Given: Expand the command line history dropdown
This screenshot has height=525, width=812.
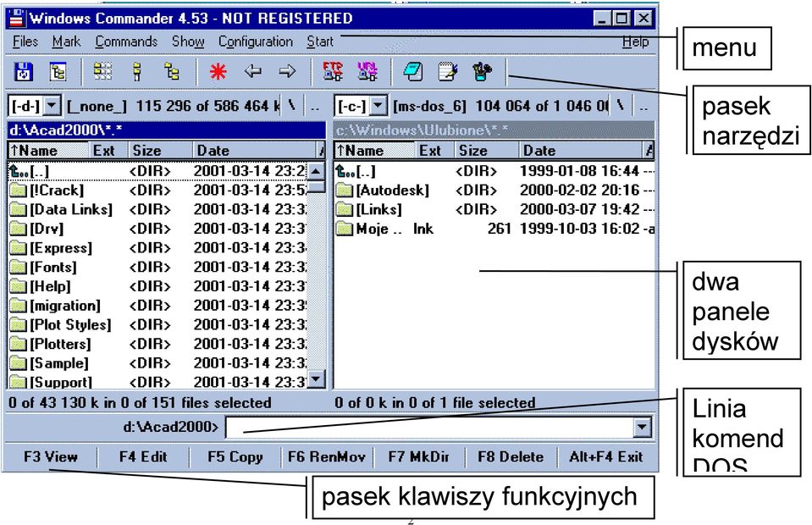Looking at the screenshot, I should (642, 427).
